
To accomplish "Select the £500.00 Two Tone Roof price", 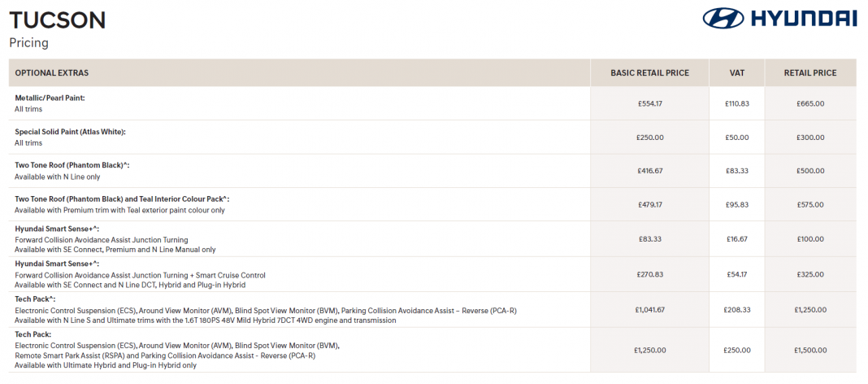I will [x=809, y=171].
